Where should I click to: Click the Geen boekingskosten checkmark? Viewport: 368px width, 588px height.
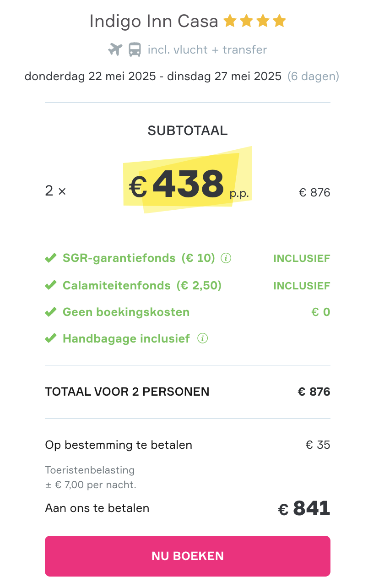pos(50,312)
